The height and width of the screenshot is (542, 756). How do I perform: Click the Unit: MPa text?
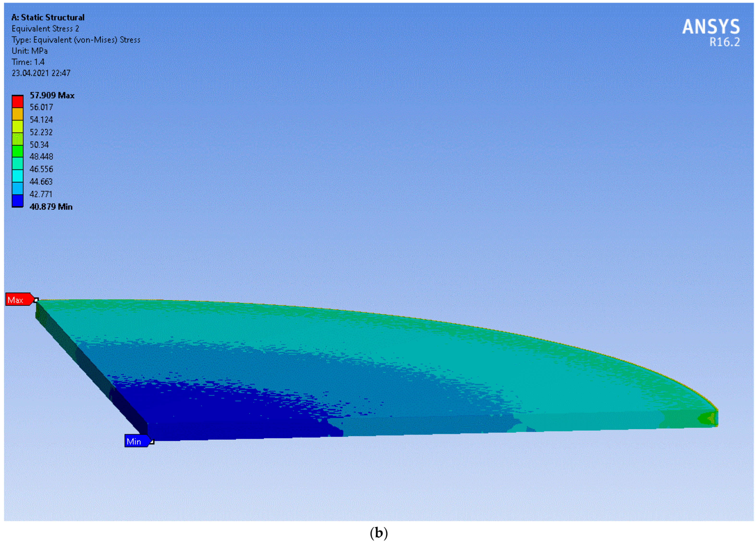[30, 51]
